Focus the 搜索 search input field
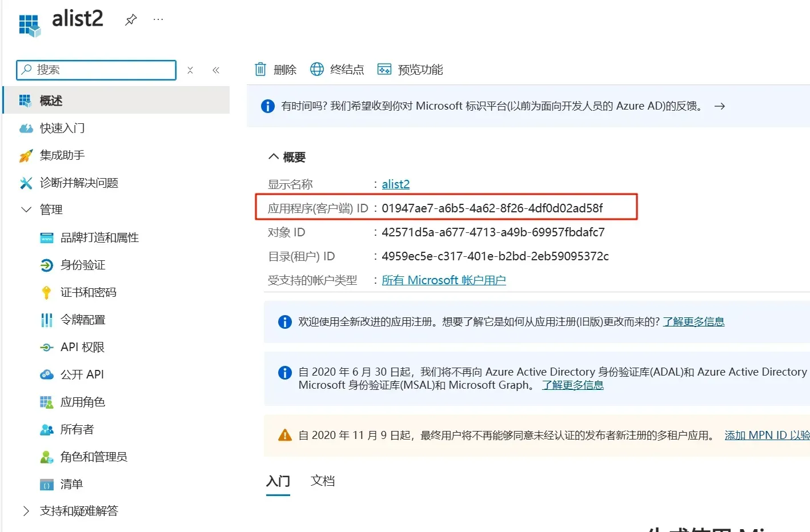The width and height of the screenshot is (810, 532). (97, 70)
